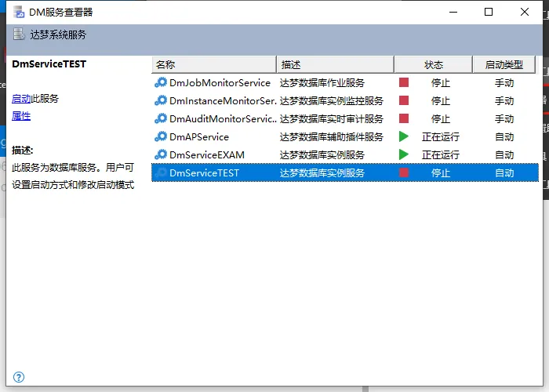The width and height of the screenshot is (549, 392).
Task: Click 达梦数据库实例服务 in DmServiceTEST row
Action: point(322,173)
